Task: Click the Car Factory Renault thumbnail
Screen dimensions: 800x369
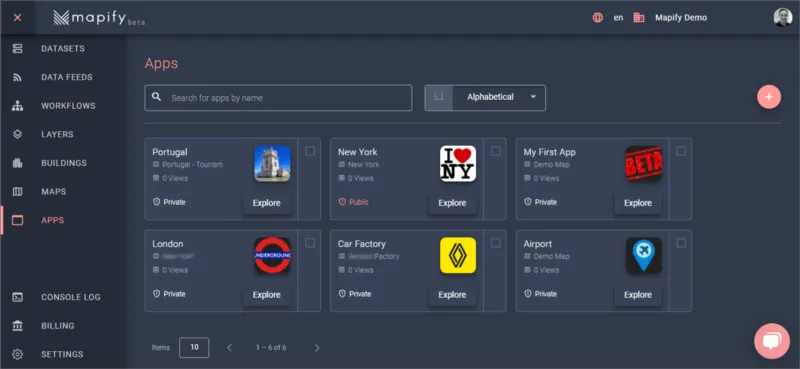Action: pyautogui.click(x=458, y=255)
